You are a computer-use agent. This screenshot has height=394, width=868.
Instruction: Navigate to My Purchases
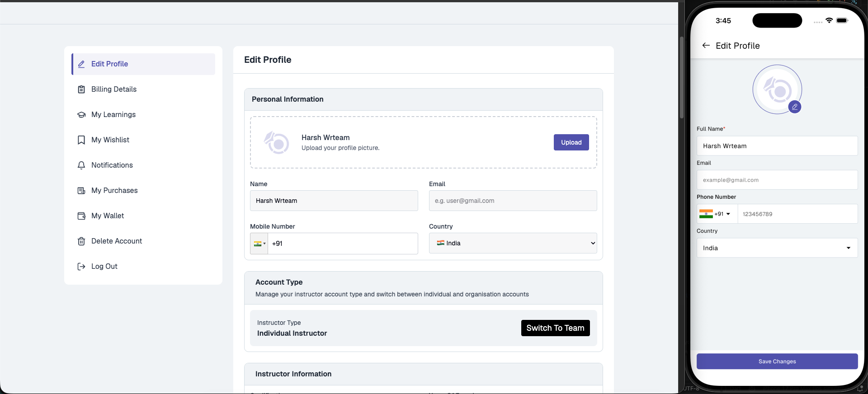coord(143,191)
